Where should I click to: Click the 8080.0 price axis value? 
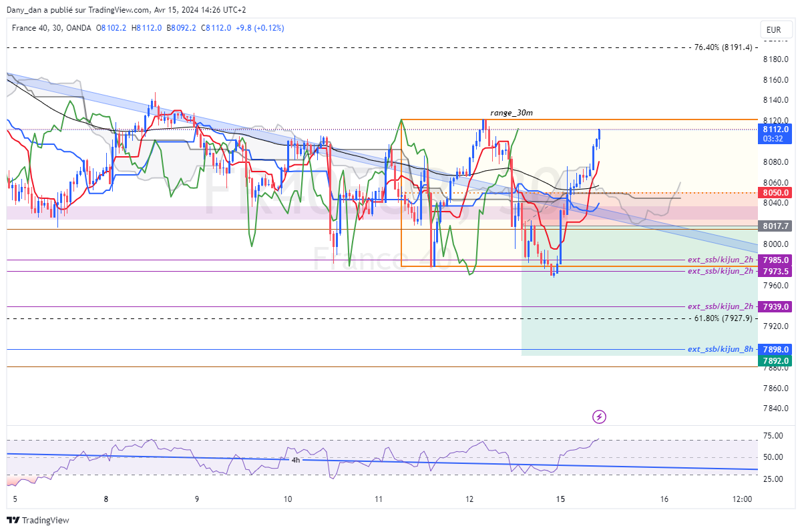pos(775,162)
